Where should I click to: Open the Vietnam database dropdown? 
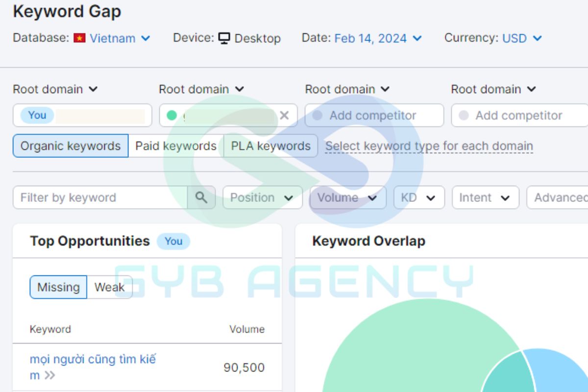point(120,38)
